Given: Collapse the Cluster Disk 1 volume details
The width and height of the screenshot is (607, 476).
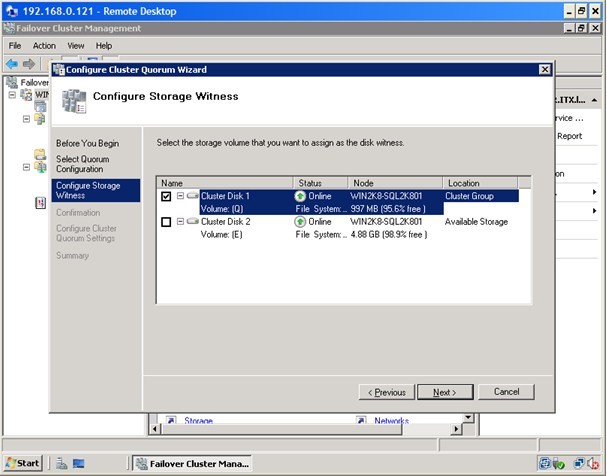Looking at the screenshot, I should (180, 196).
